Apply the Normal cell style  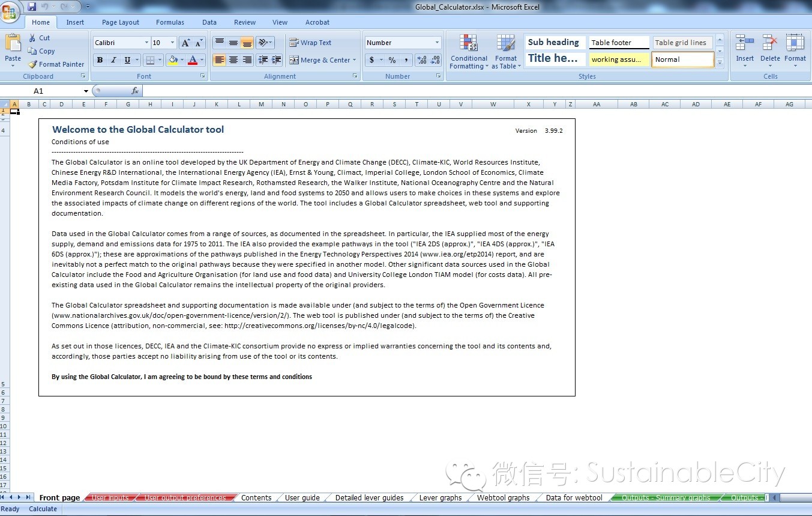pyautogui.click(x=683, y=59)
